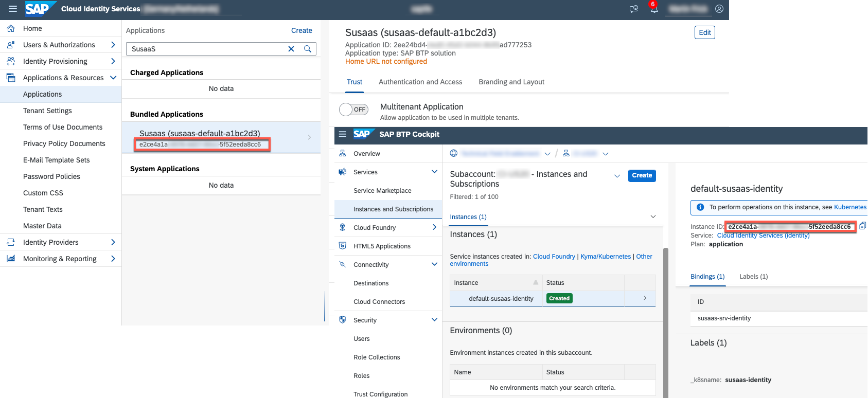868x398 pixels.
Task: Switch to the Trust tab
Action: point(355,82)
